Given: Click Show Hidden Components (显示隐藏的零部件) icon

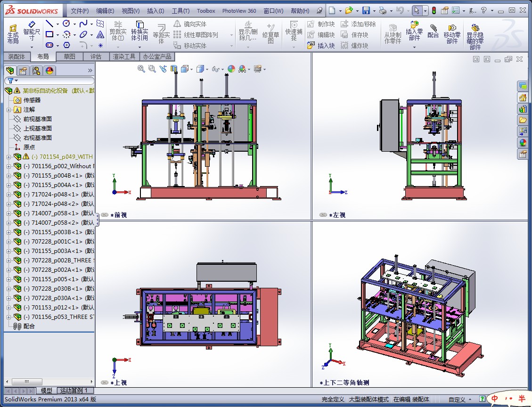Looking at the screenshot, I should (x=475, y=37).
